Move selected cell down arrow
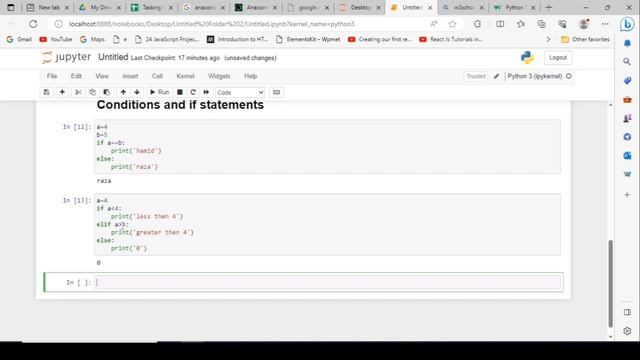This screenshot has height=360, width=640. [137, 92]
